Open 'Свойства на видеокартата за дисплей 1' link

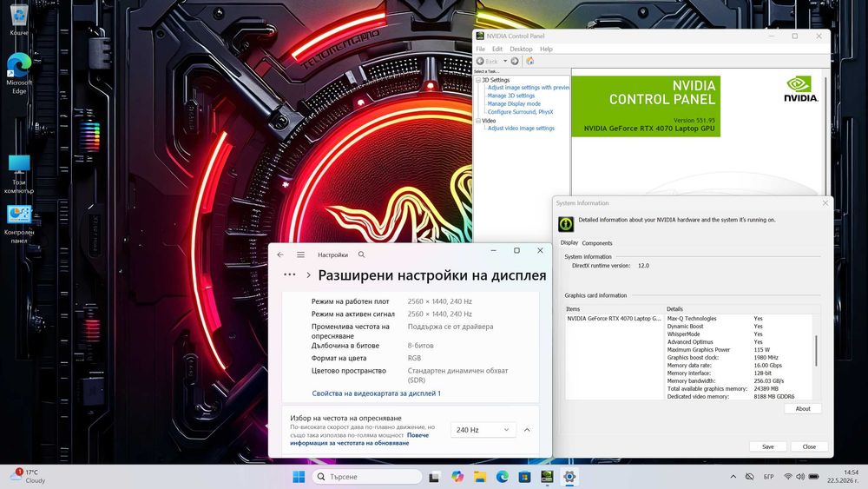pos(377,393)
